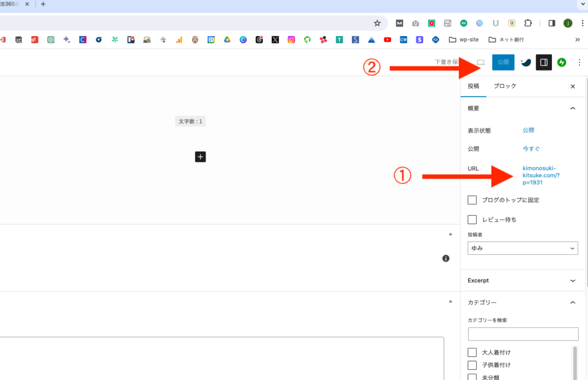Switch to the ブロック tab
Viewport: 588px width, 380px height.
point(505,86)
